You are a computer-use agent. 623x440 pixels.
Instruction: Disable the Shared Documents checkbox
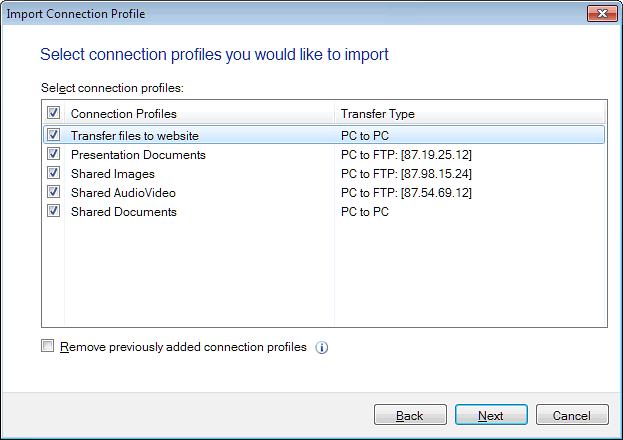pyautogui.click(x=53, y=212)
